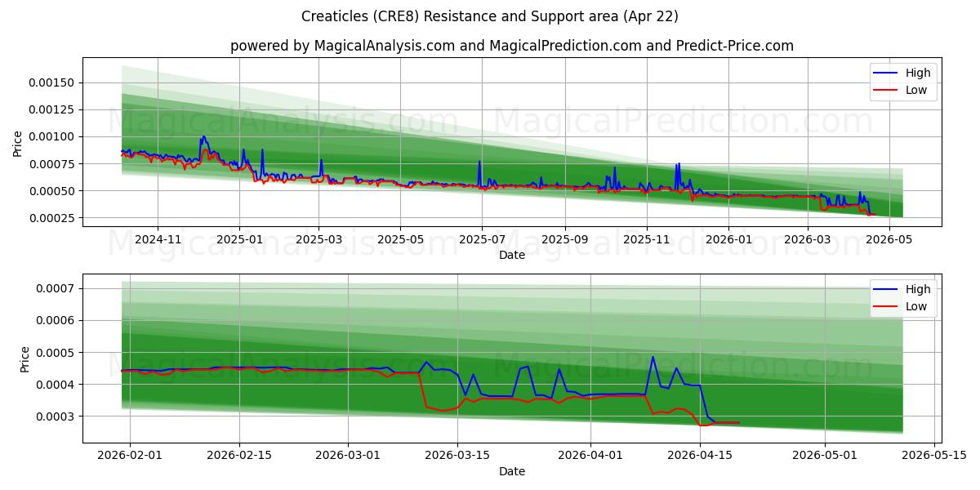Click the '2026-04-15' x-axis label
Viewport: 980px width, 490px height.
(700, 457)
